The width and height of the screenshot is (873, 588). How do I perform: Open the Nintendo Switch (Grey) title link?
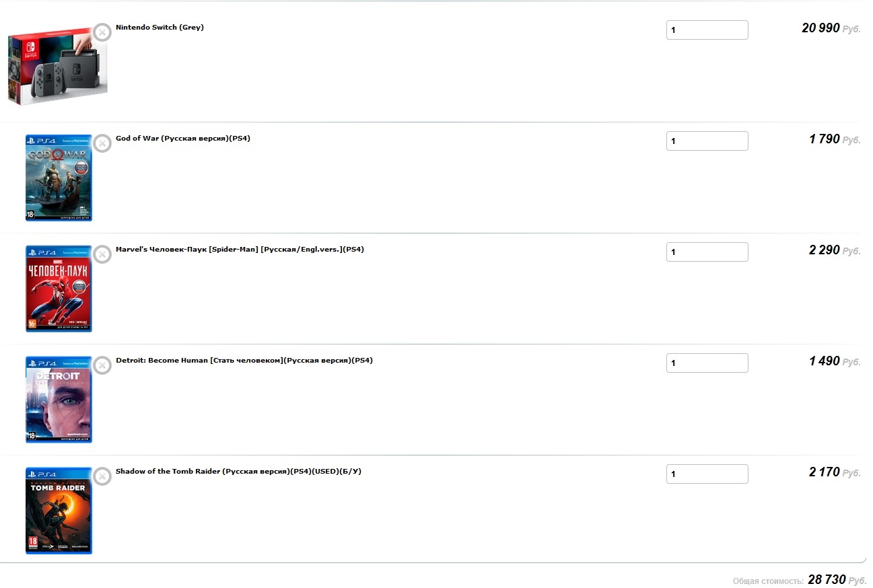160,28
